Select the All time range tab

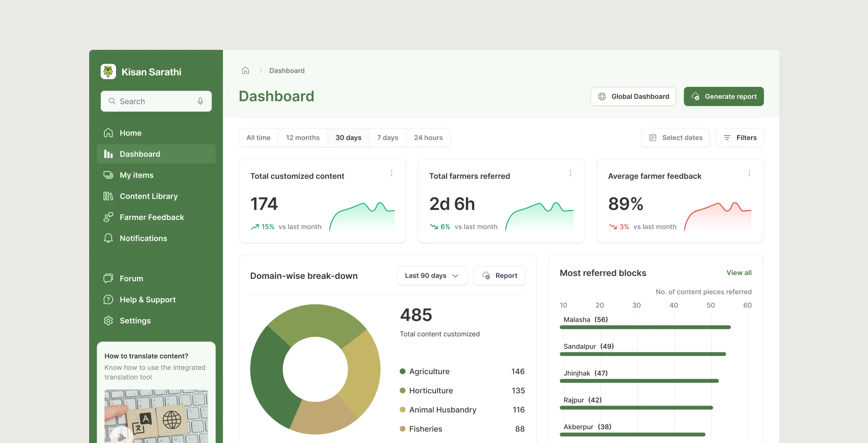[258, 137]
